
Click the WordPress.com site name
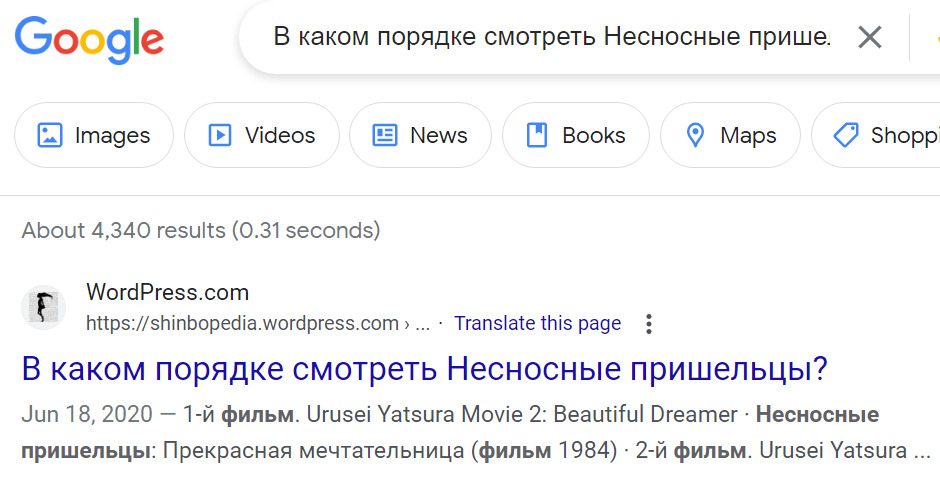click(167, 293)
